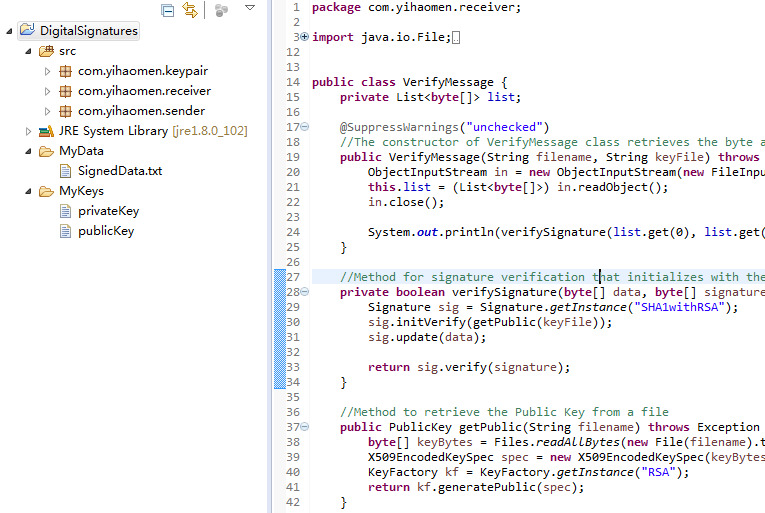
Task: Expand the com.yihaomen.sender package
Action: 47,111
